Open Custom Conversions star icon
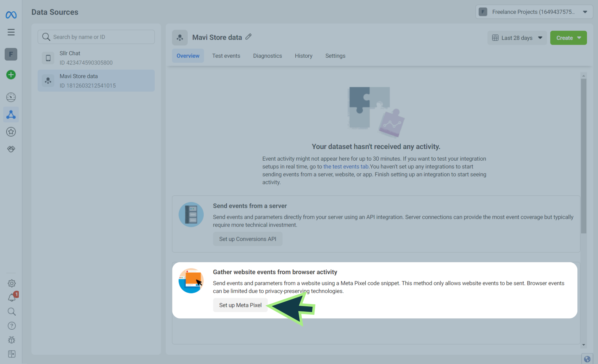This screenshot has height=364, width=598. [x=11, y=132]
